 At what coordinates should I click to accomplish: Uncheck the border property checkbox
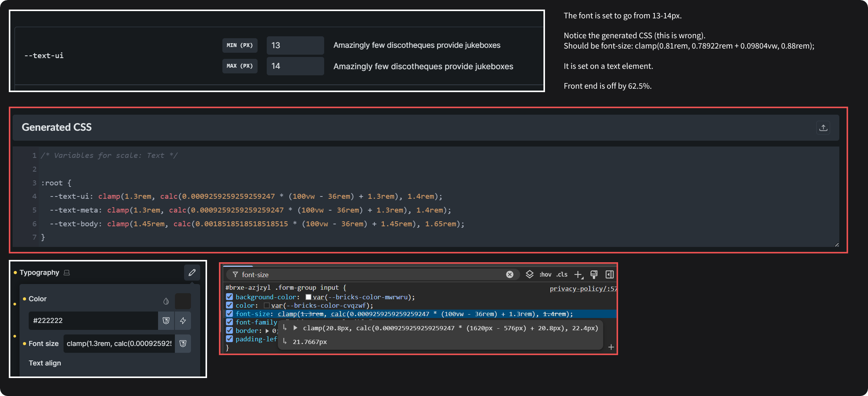click(x=230, y=331)
